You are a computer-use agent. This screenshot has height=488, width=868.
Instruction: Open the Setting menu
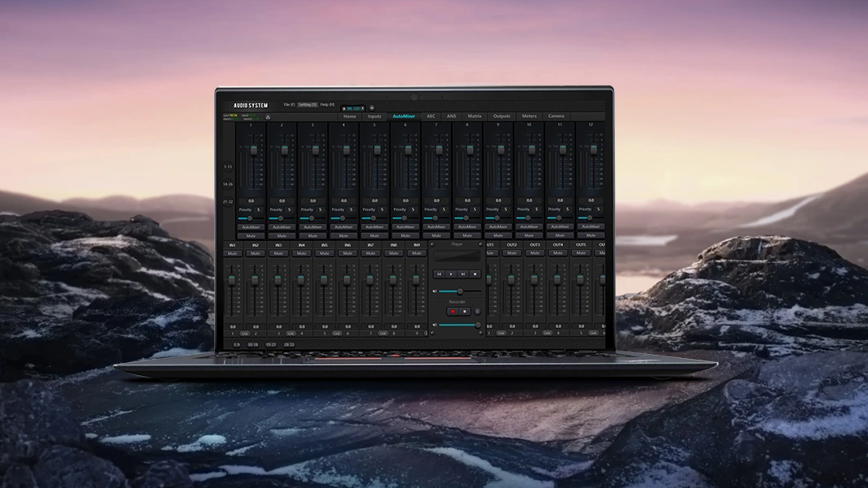(307, 105)
